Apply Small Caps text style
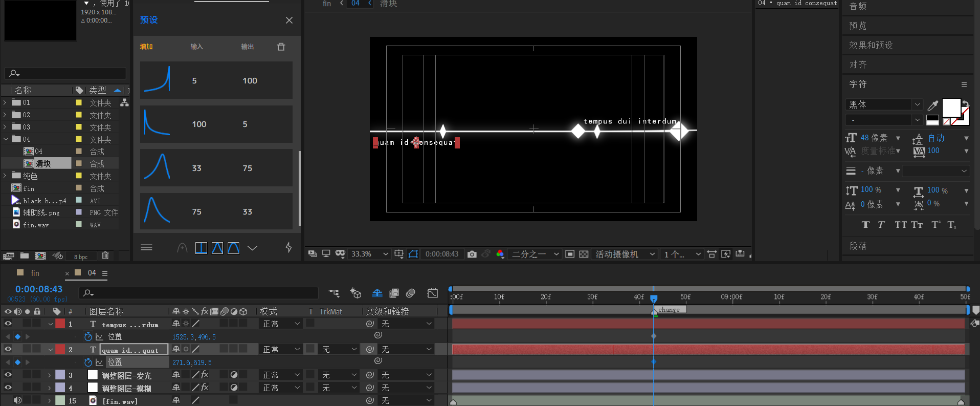This screenshot has width=980, height=406. coord(917,224)
